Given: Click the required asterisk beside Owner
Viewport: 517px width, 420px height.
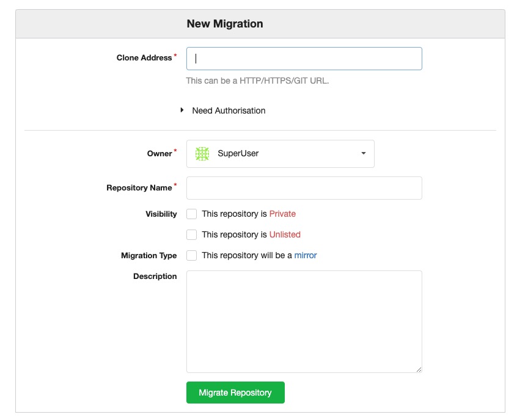Looking at the screenshot, I should click(x=176, y=150).
